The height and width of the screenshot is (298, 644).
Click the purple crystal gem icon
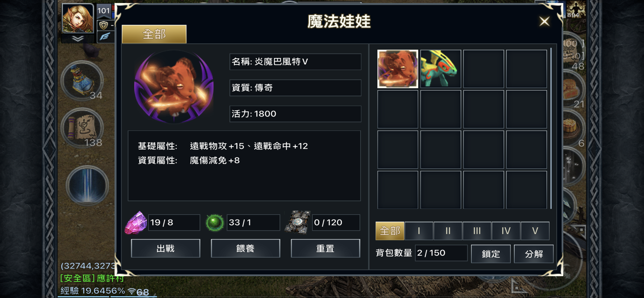point(136,223)
